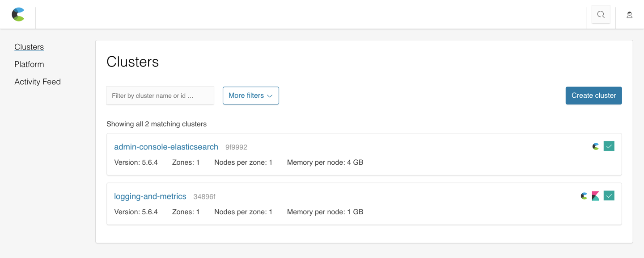
Task: Open the user profile menu icon
Action: point(629,15)
